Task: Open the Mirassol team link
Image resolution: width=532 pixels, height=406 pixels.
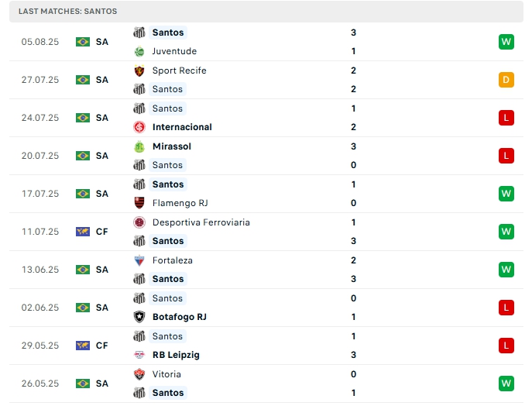Action: [x=172, y=146]
